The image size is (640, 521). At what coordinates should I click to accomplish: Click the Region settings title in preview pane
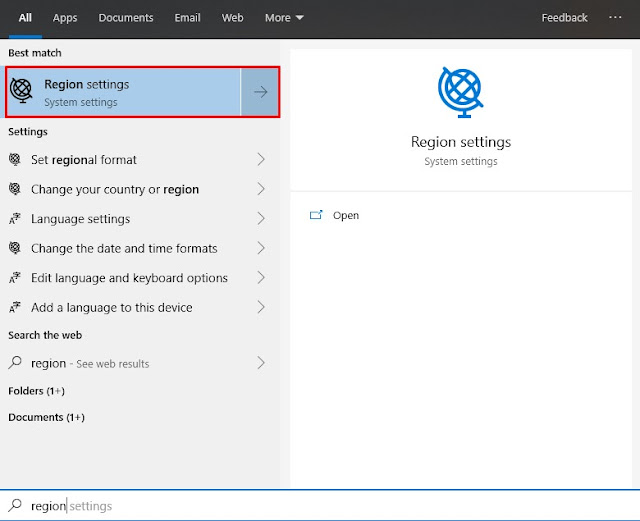coord(461,142)
